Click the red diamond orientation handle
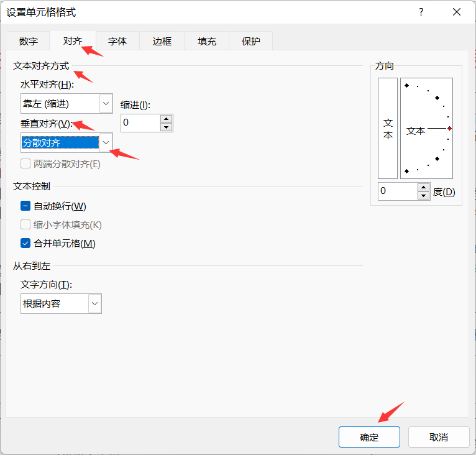Screen dimensions: 476x455 click(x=449, y=129)
